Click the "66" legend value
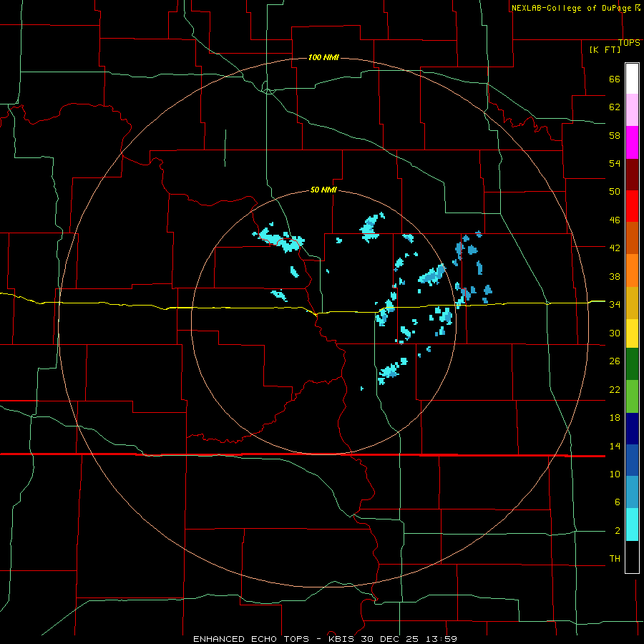 coord(615,79)
